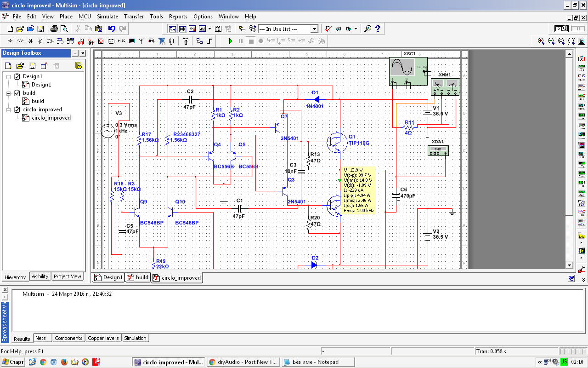Toggle the Spreadsheet view toolbar icon
Image resolution: width=588 pixels, height=368 pixels.
click(x=182, y=29)
